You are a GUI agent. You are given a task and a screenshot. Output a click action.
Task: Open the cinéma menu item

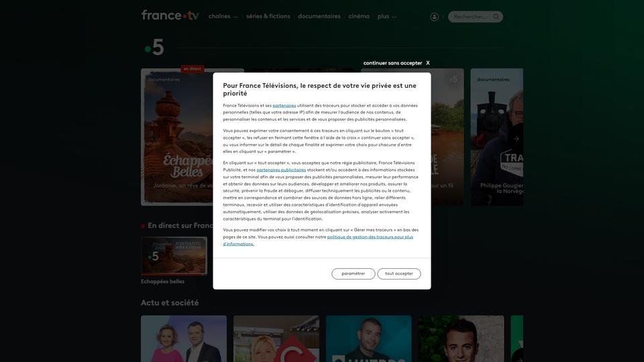click(x=359, y=16)
